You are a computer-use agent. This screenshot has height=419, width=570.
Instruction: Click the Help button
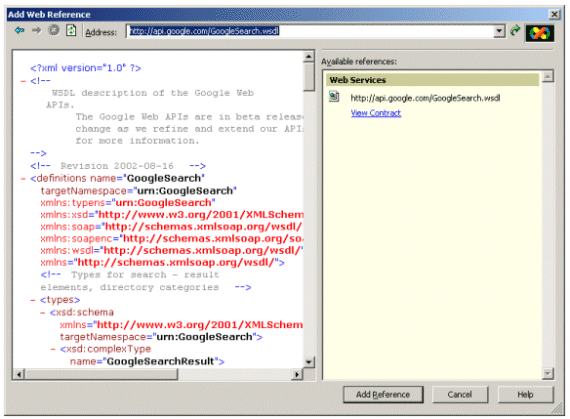click(x=526, y=395)
